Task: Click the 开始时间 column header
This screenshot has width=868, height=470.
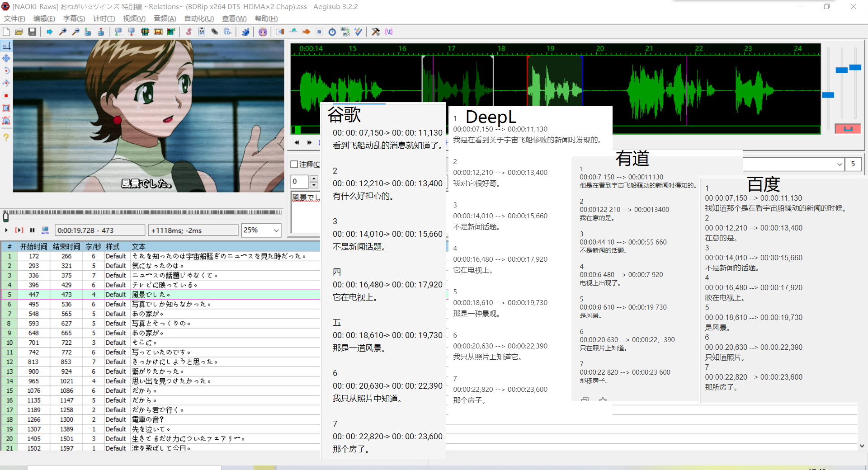Action: click(x=34, y=247)
